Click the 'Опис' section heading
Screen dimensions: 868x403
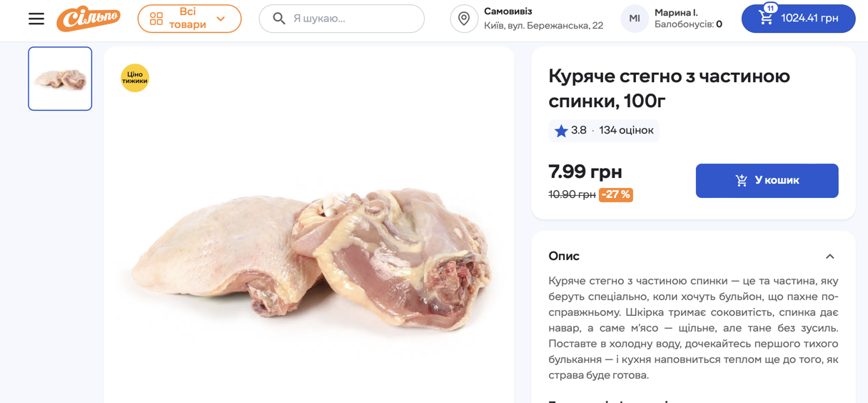564,256
